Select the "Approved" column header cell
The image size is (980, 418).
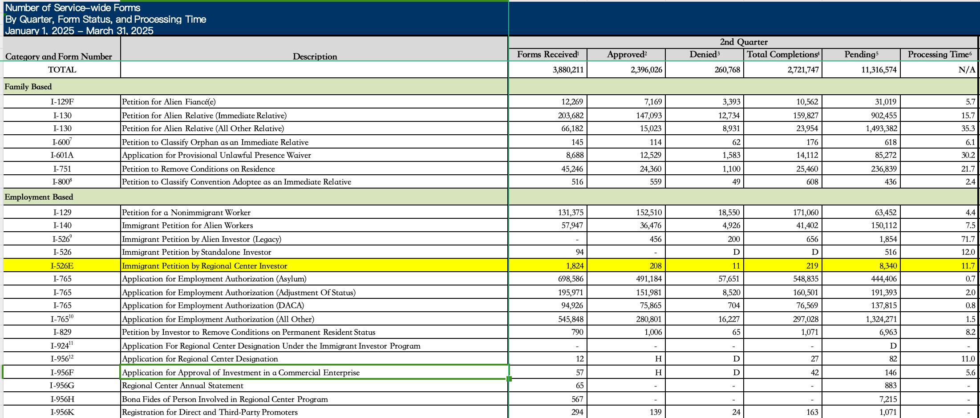pyautogui.click(x=626, y=54)
